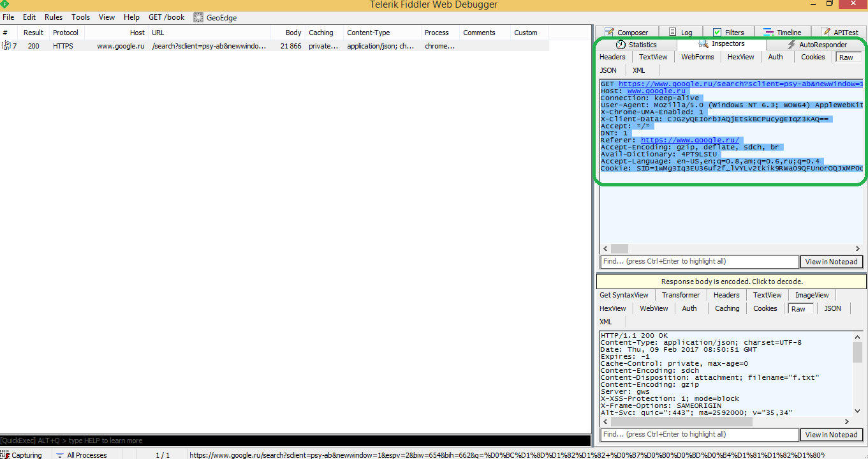Click 'Response body is encoded' decode banner
The image size is (868, 459).
(732, 282)
